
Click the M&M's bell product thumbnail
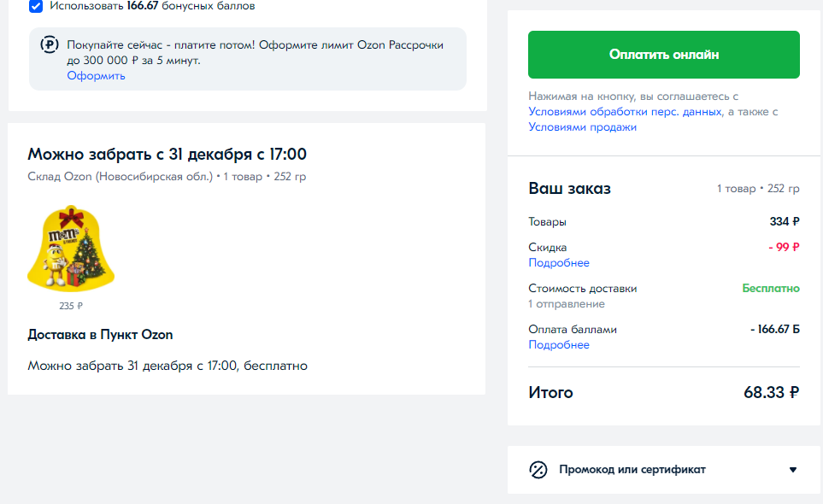[x=71, y=249]
